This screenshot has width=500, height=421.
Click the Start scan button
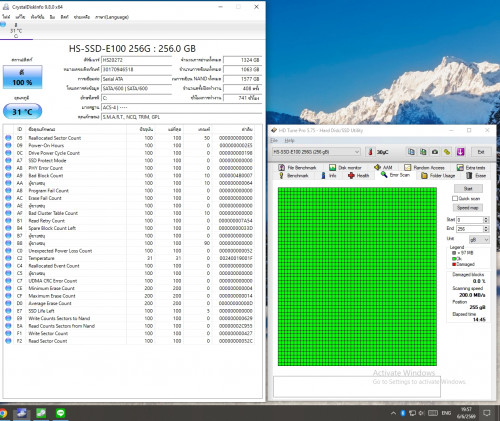tap(468, 189)
